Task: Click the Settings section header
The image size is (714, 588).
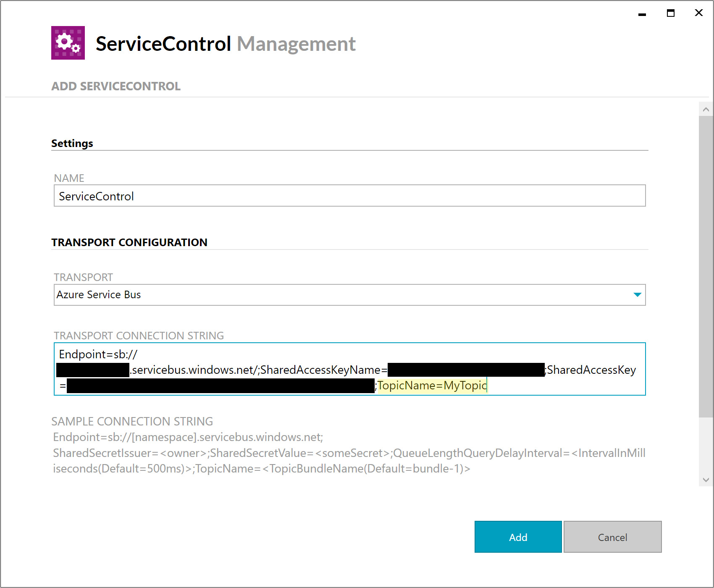Action: coord(72,143)
